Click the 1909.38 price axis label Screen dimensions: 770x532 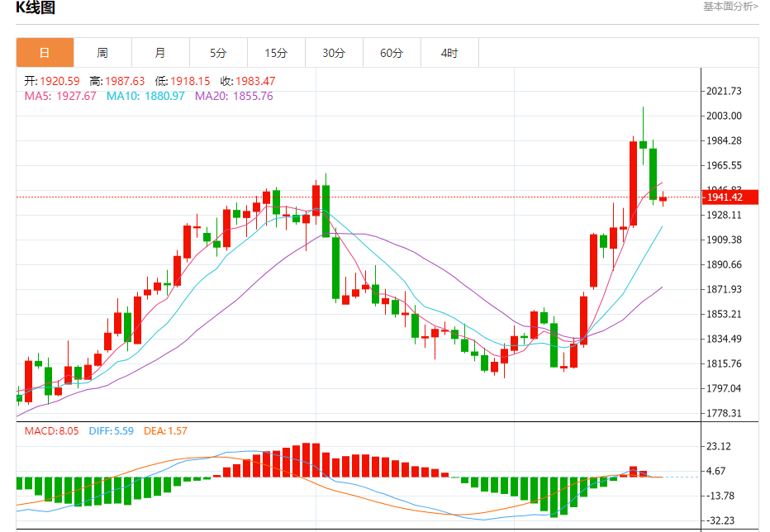click(x=724, y=240)
